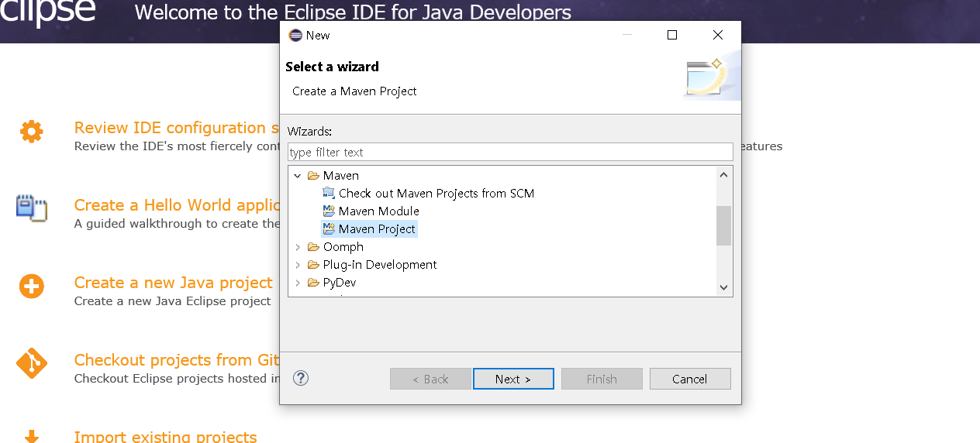Click the Eclipse icon in New dialog title
Viewport: 980px width, 443px height.
point(295,36)
